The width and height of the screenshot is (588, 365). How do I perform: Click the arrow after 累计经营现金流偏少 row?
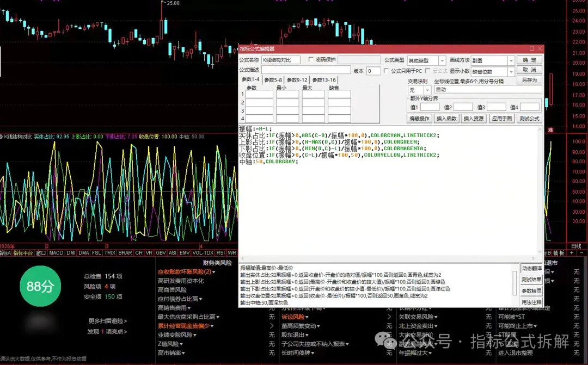coord(272,326)
